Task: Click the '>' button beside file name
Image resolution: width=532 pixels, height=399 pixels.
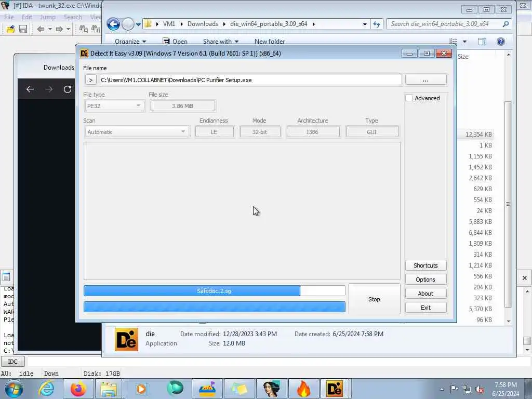Action: pos(90,80)
